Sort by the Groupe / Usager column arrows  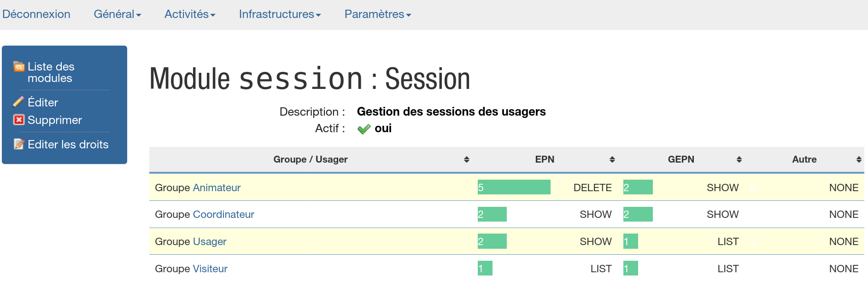466,159
